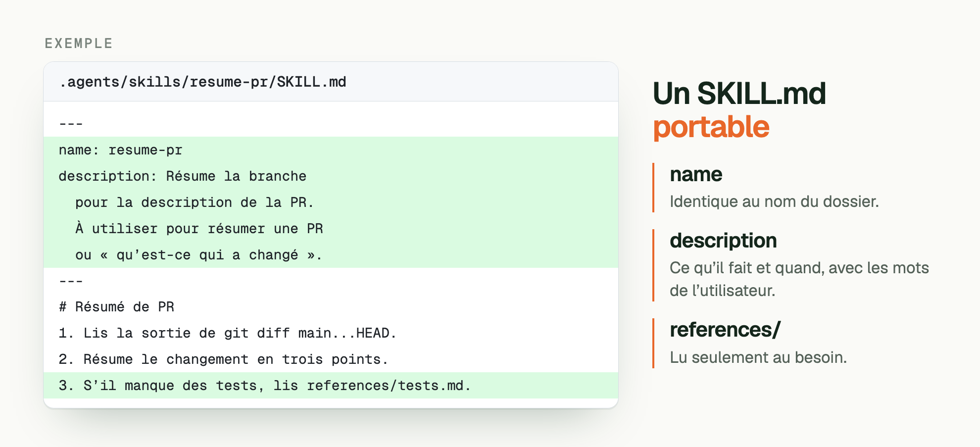The image size is (980, 447).
Task: Click step '2. Résume le changement en trois points.'
Action: pos(223,359)
